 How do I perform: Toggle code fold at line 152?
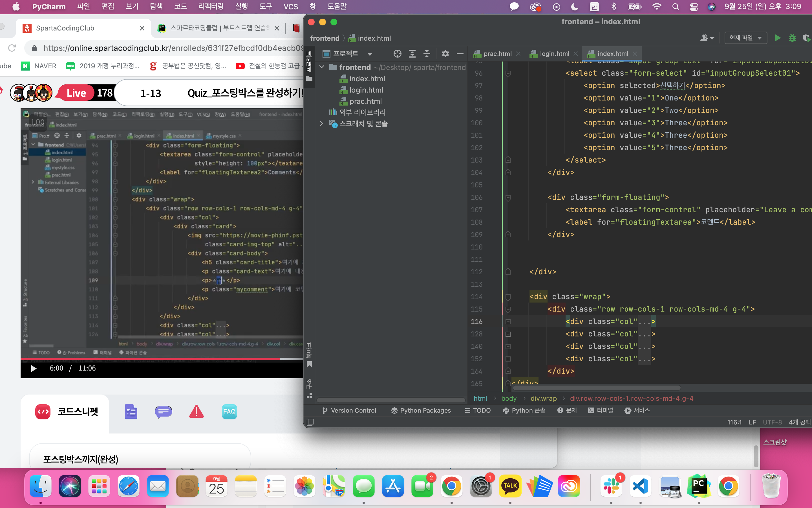[x=508, y=359]
